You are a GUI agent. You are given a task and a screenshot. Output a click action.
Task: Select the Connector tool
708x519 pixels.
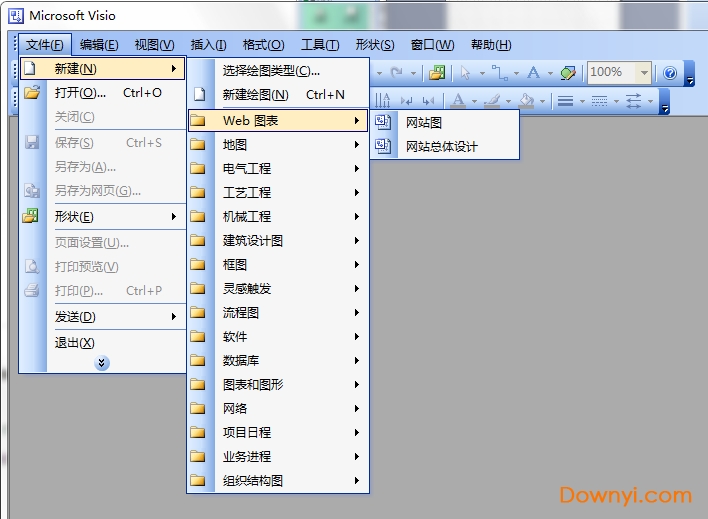[500, 72]
